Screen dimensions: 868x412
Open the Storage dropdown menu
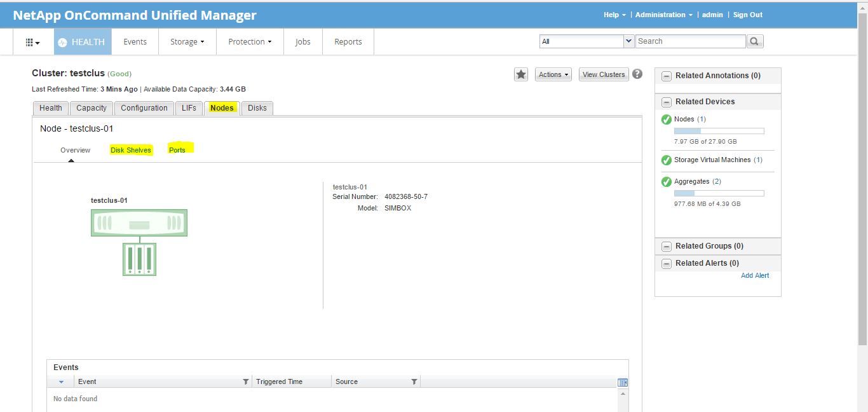point(187,41)
